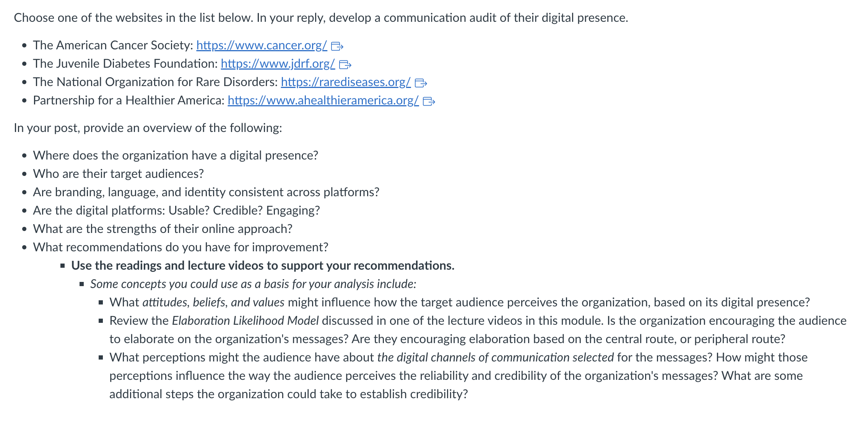Click external-link icon beside rarediseases.org URL
This screenshot has height=433, width=868.
pos(421,83)
